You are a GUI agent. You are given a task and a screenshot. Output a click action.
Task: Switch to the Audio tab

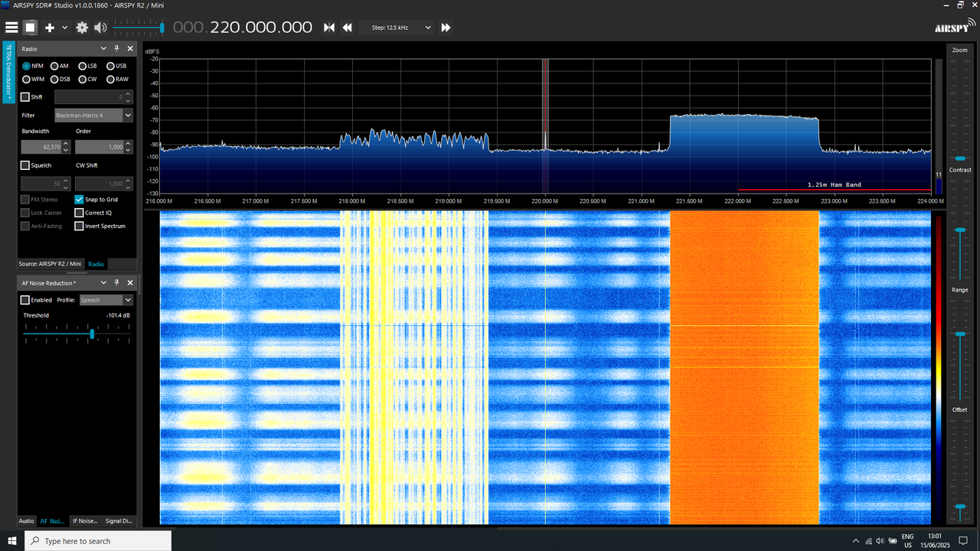point(27,521)
